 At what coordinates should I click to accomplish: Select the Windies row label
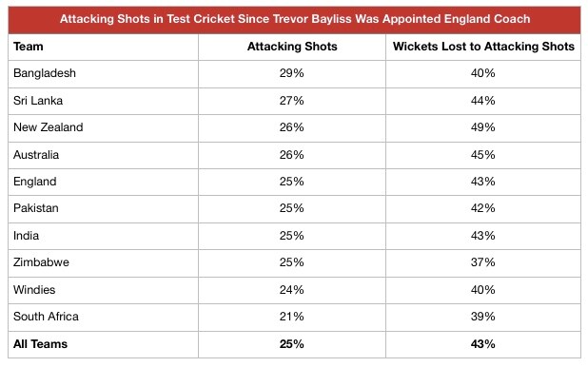click(x=34, y=290)
